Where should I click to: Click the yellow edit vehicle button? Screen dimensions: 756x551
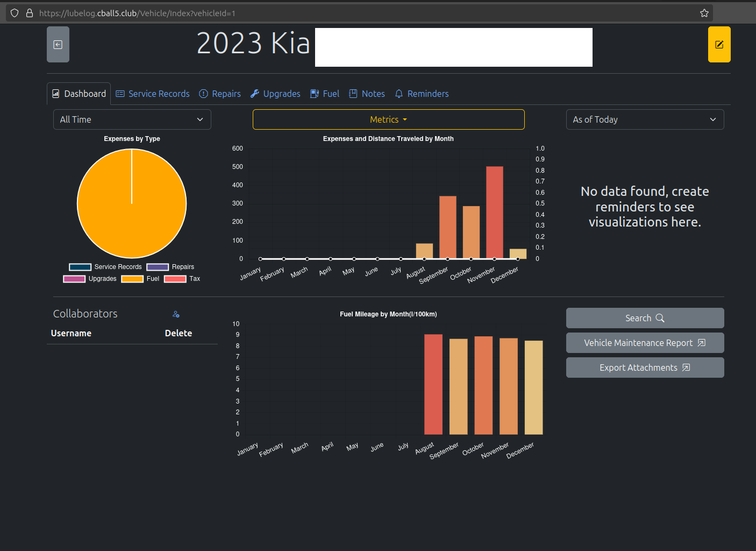(719, 45)
